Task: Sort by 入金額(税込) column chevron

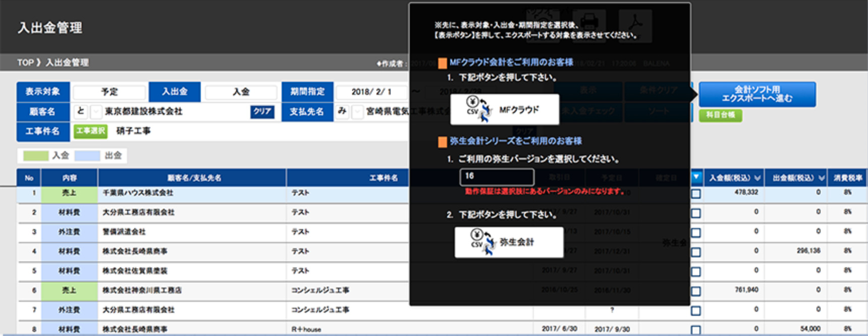Action: tap(757, 178)
